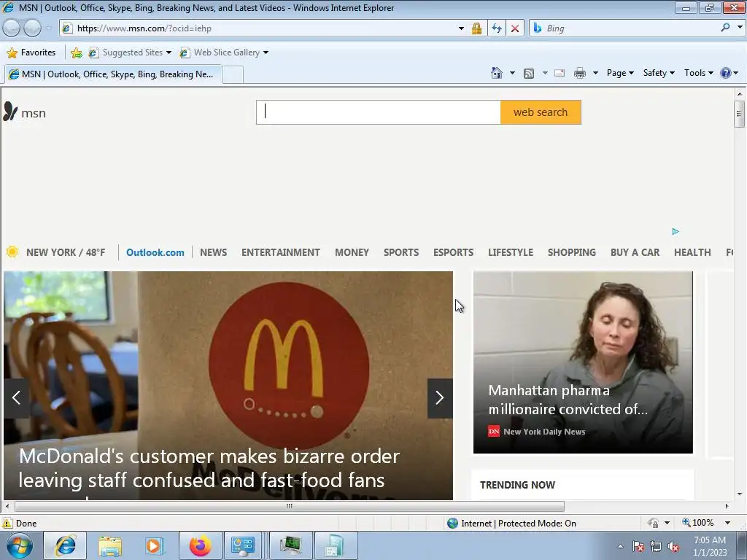Screen dimensions: 747x560
Task: Click New York weather text
Action: point(66,252)
